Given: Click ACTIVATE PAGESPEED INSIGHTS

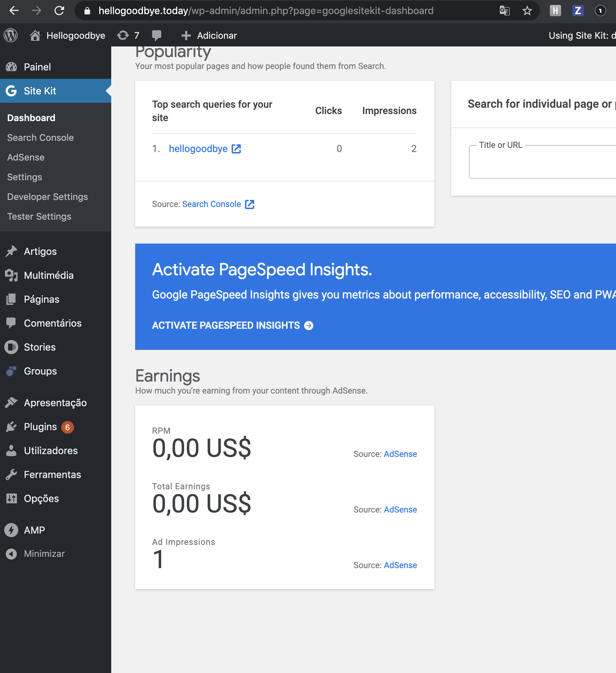Looking at the screenshot, I should [226, 325].
